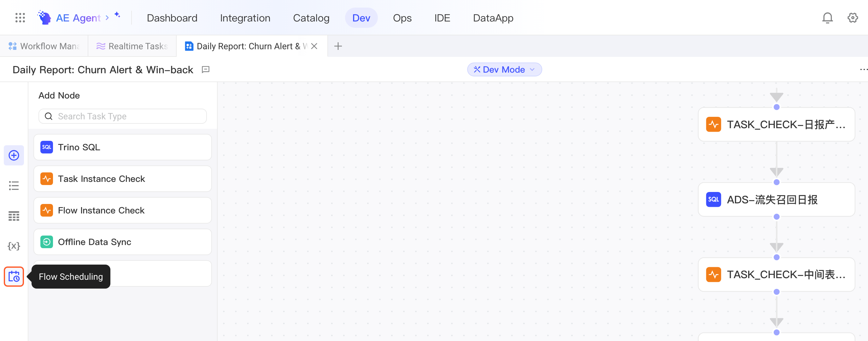Open the more options ellipsis menu
Viewport: 868px width, 341px height.
pyautogui.click(x=863, y=69)
